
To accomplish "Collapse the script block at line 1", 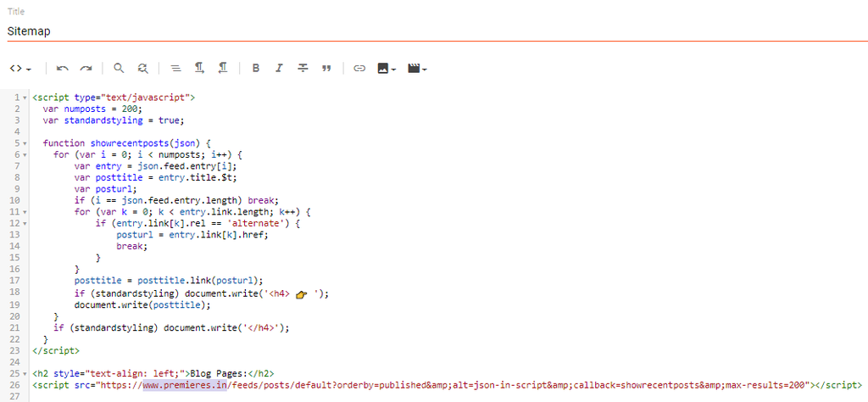I will [x=25, y=98].
